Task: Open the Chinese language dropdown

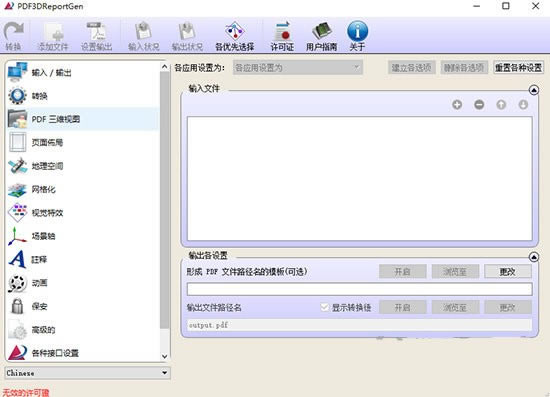Action: click(87, 373)
